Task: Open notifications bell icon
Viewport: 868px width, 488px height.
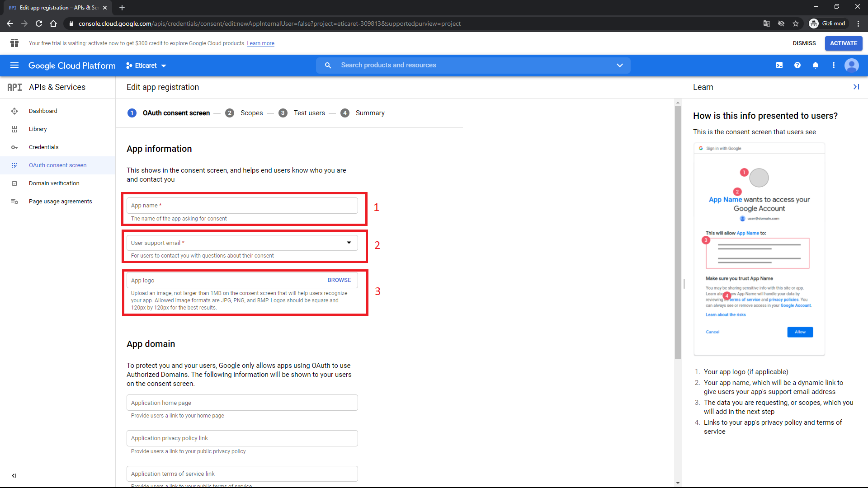Action: [x=816, y=66]
